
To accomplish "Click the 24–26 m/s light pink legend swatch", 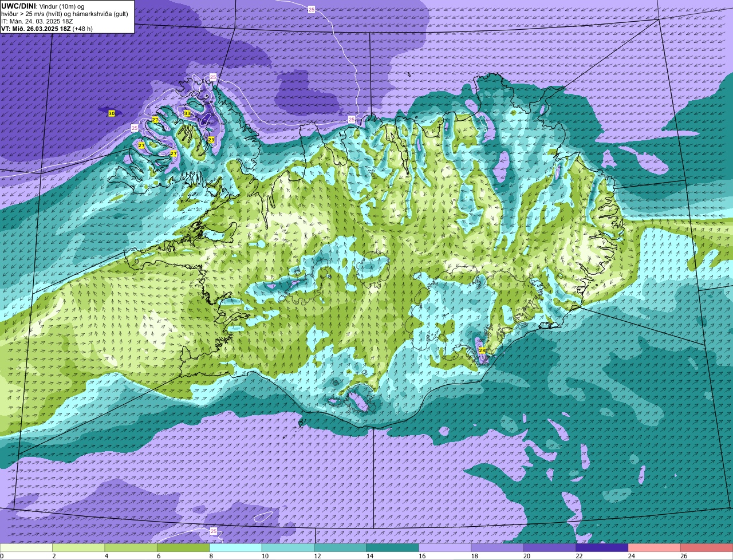I will [654, 547].
